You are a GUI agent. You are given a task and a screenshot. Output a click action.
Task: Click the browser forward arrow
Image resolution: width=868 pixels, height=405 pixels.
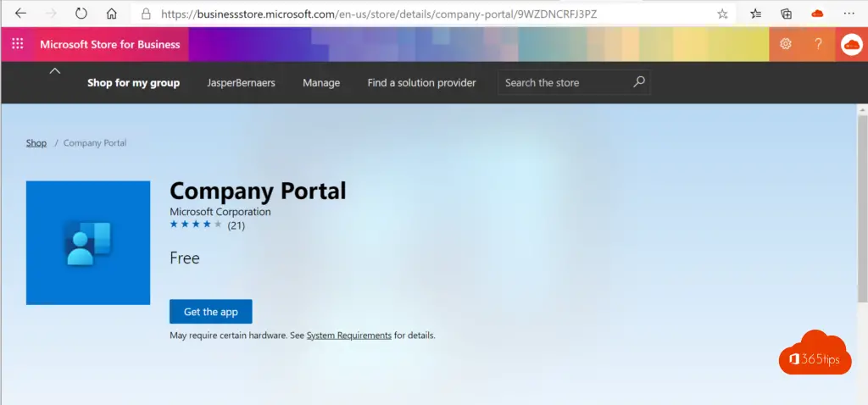tap(51, 14)
